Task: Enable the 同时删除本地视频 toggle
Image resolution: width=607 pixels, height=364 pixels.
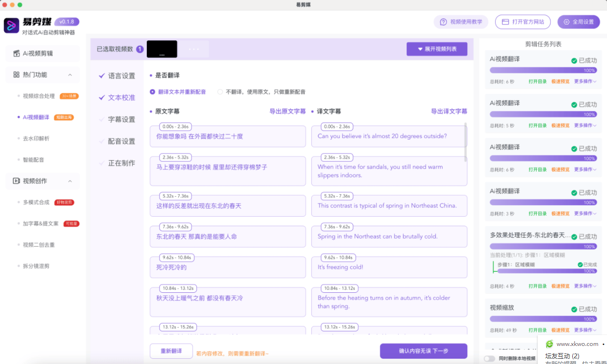Action: pyautogui.click(x=490, y=359)
